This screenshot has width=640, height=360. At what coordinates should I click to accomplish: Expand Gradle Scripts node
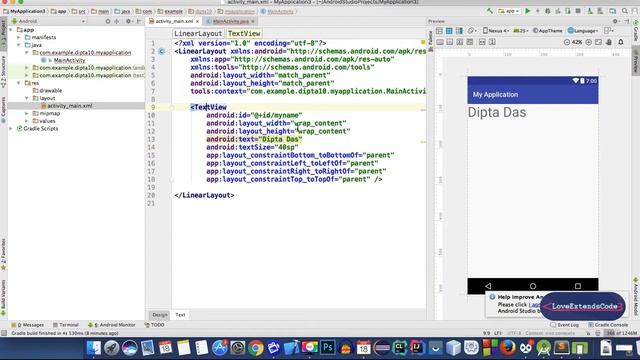(11, 129)
